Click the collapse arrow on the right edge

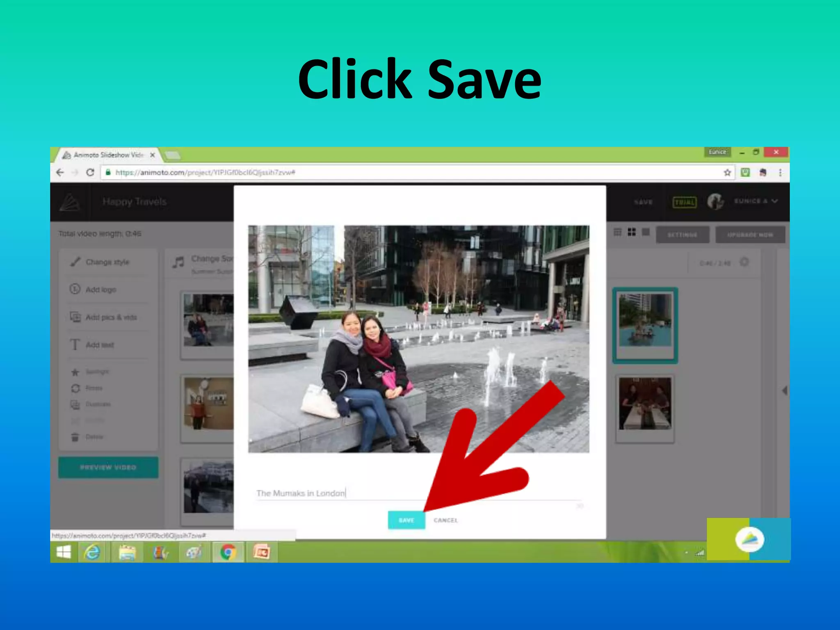[x=785, y=390]
